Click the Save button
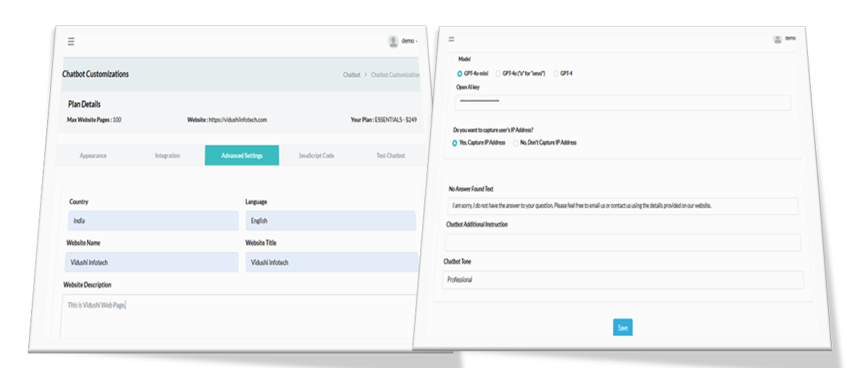This screenshot has width=868, height=368. point(623,327)
